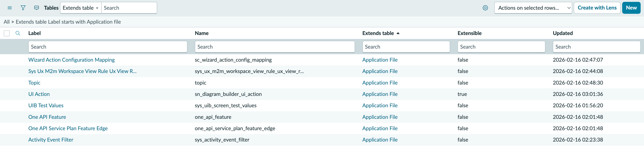Open Activity Event Filter record
The height and width of the screenshot is (146, 644).
click(51, 140)
